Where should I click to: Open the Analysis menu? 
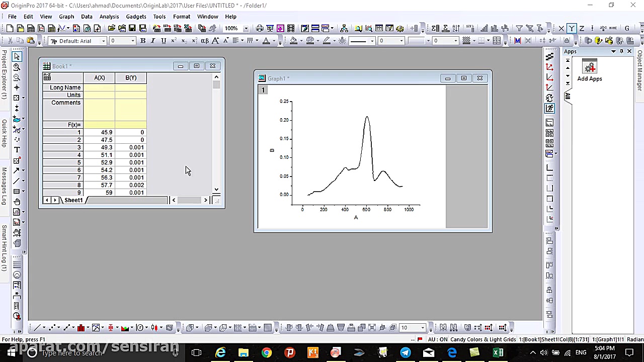point(109,17)
